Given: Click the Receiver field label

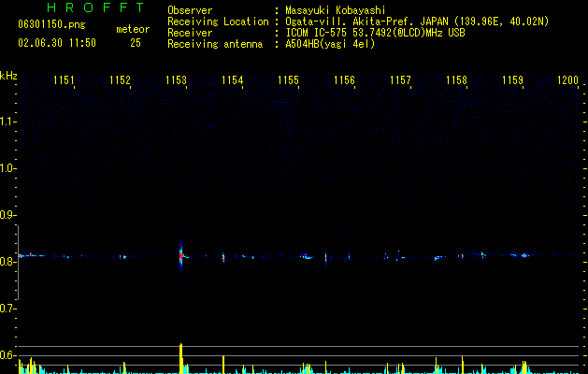Looking at the screenshot, I should coord(190,33).
